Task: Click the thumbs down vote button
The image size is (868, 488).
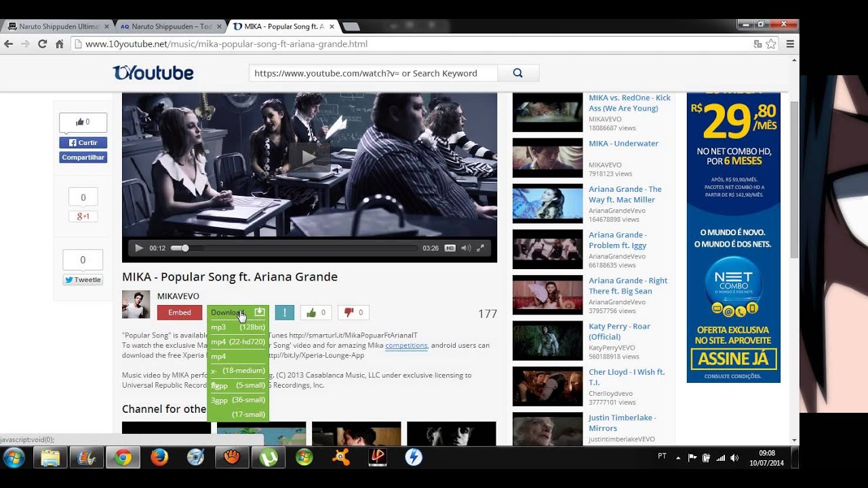Action: pyautogui.click(x=353, y=312)
